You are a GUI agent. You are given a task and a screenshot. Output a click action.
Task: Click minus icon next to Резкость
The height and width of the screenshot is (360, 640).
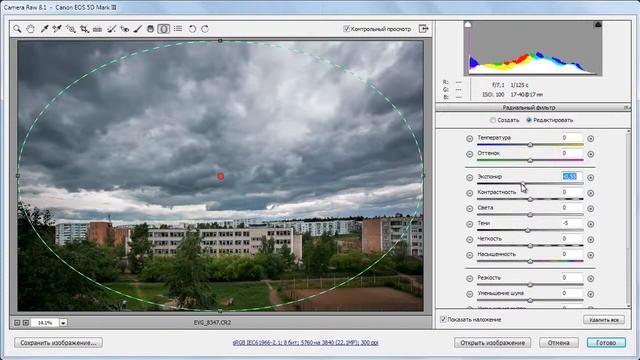(x=469, y=278)
